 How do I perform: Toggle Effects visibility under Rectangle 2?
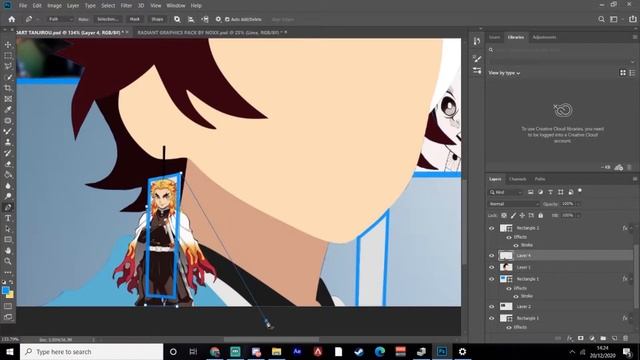click(x=509, y=237)
